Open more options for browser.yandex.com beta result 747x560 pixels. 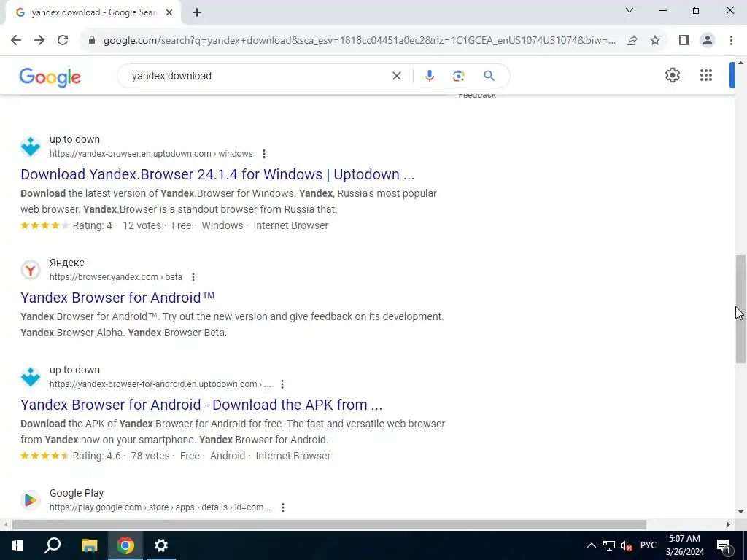pos(193,277)
